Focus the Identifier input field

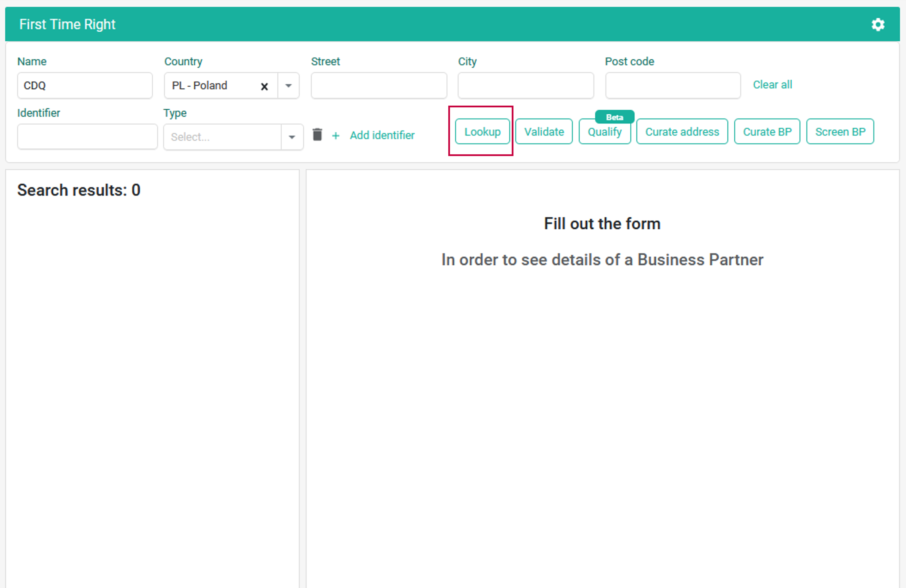click(x=87, y=137)
